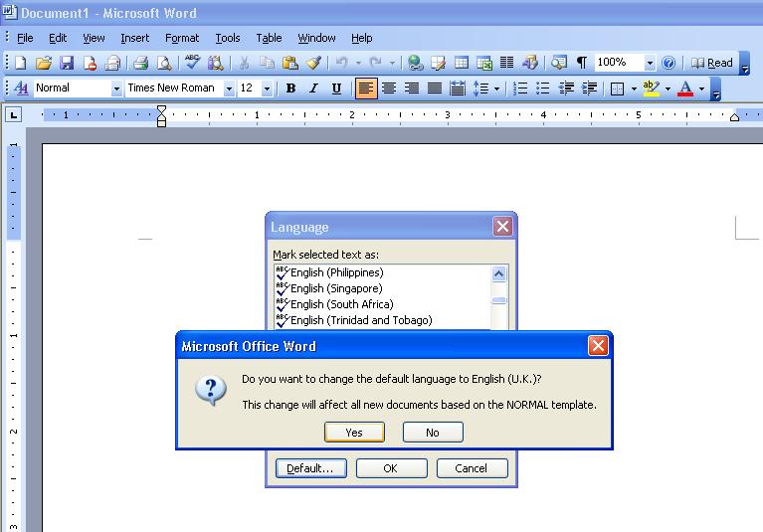Open the Tools menu
763x532 pixels.
[228, 38]
